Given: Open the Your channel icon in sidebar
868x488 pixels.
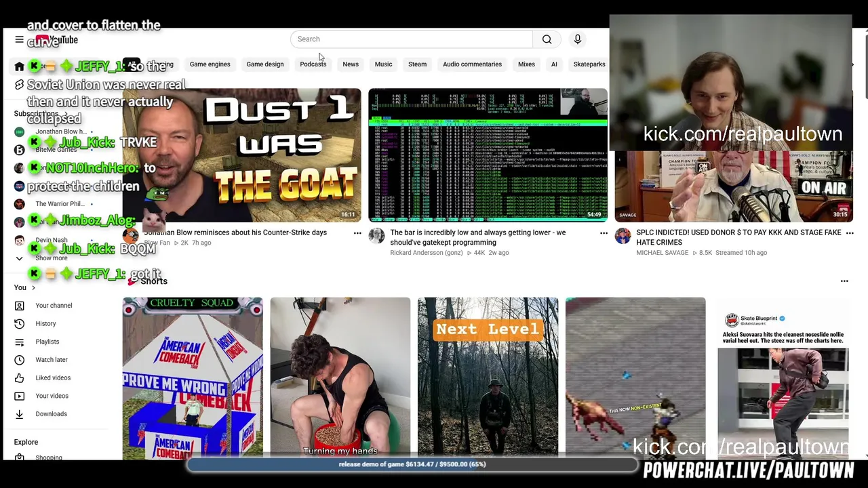Looking at the screenshot, I should [x=19, y=306].
